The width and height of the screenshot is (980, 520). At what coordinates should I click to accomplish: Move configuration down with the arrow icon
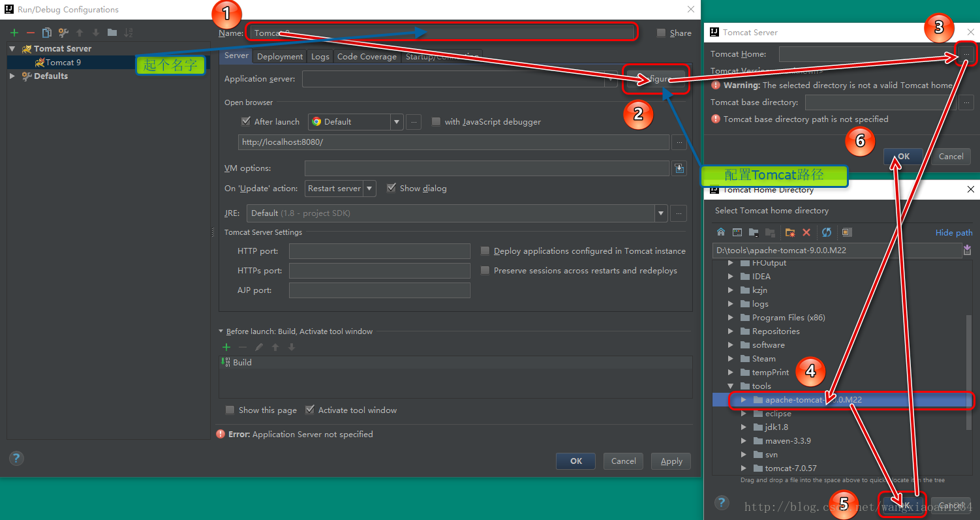(96, 33)
